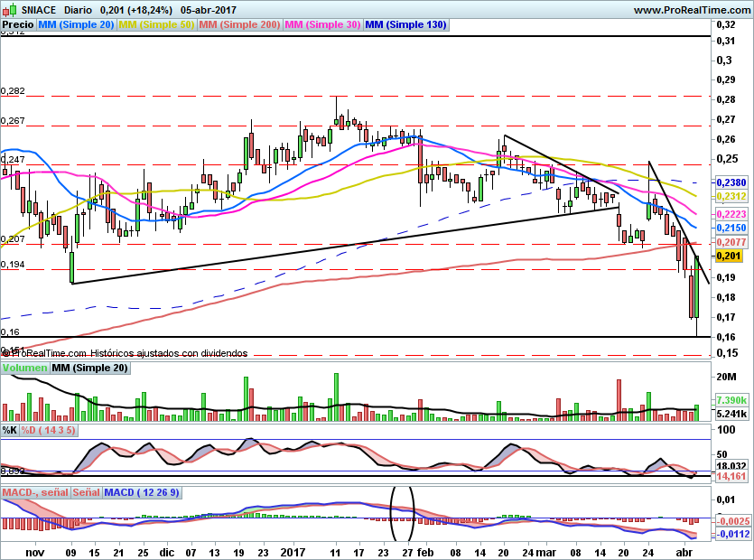Select the Señal label in MACD panel
The height and width of the screenshot is (560, 754).
click(86, 492)
